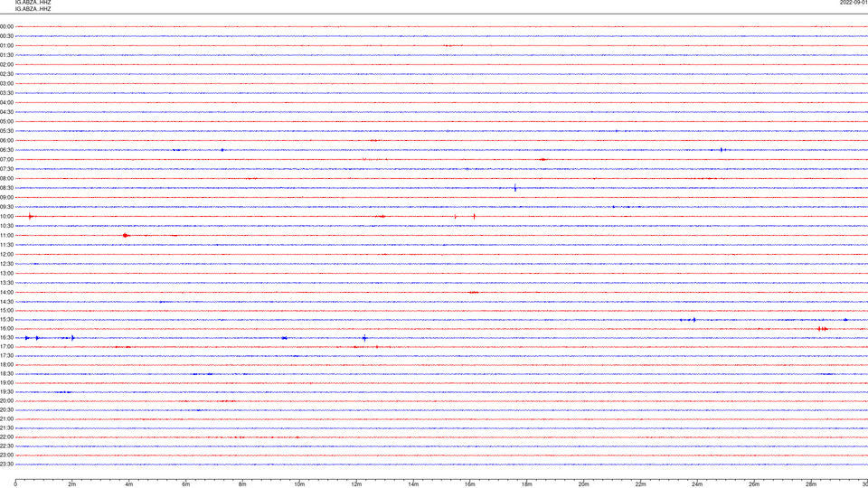
Task: Click the 24m axis tick label
Action: [x=697, y=484]
